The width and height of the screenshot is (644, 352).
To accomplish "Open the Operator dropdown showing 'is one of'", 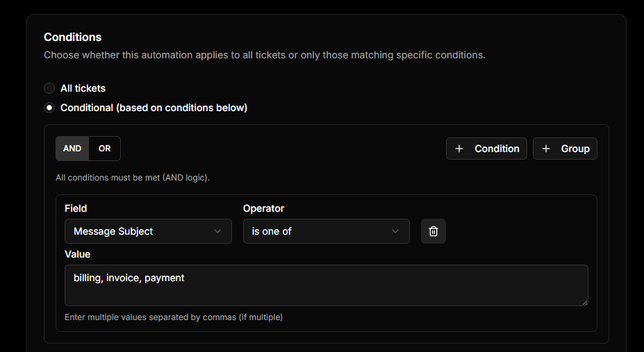I will [326, 231].
